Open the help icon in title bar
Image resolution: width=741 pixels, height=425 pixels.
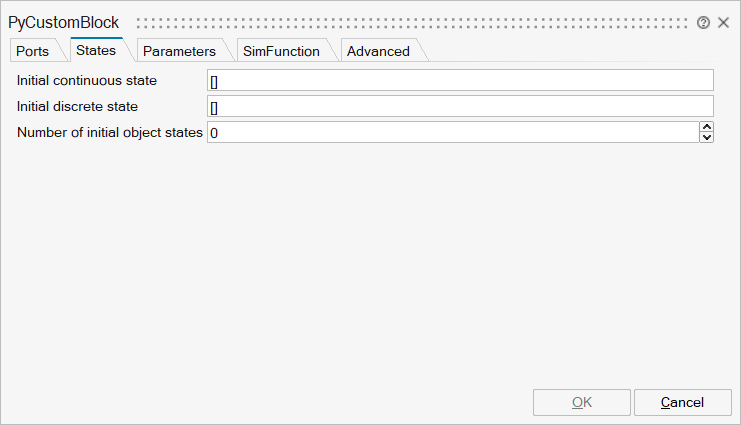(x=703, y=22)
